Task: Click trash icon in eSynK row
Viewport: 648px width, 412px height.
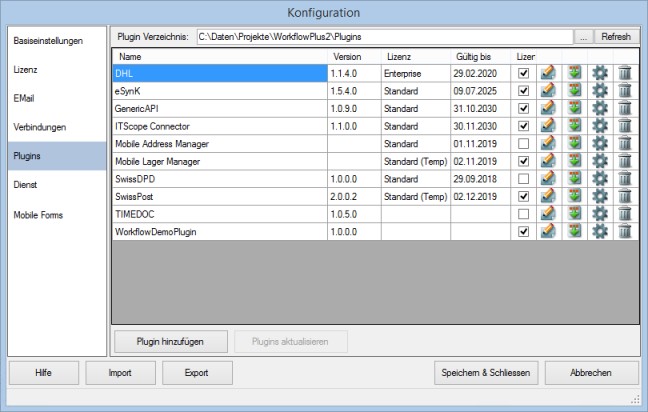Action: [x=625, y=90]
